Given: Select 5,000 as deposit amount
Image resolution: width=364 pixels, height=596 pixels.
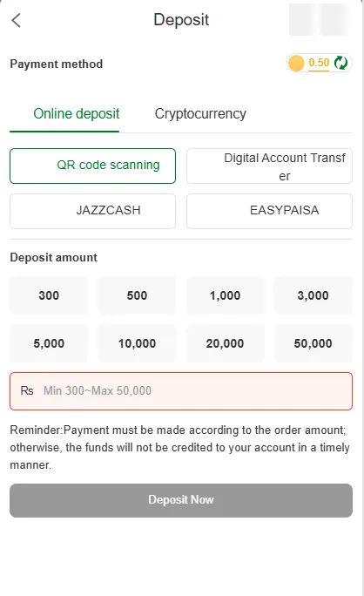Looking at the screenshot, I should pos(49,343).
